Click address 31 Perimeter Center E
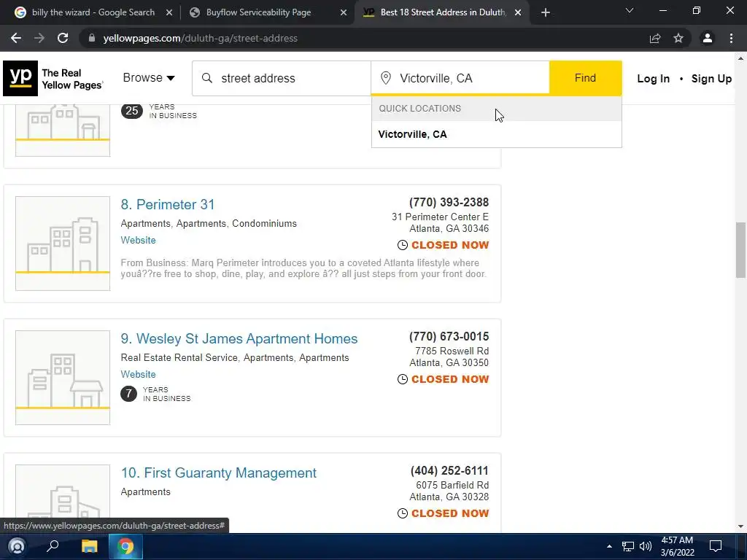The height and width of the screenshot is (560, 747). pos(440,217)
